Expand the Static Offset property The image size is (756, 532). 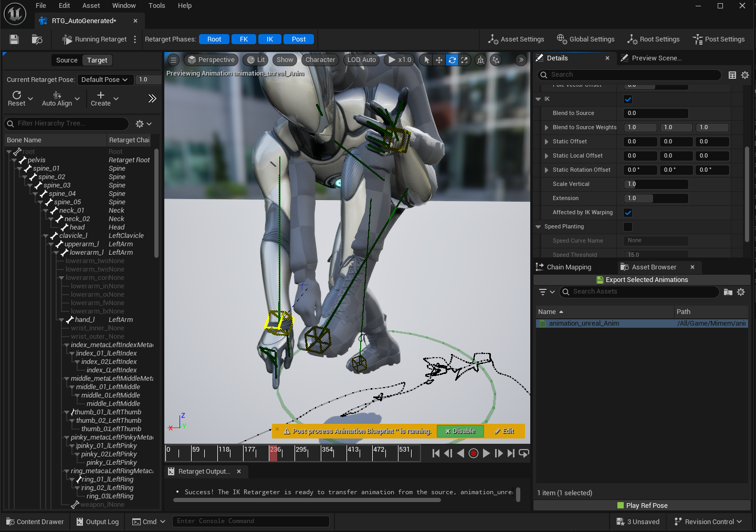click(547, 142)
